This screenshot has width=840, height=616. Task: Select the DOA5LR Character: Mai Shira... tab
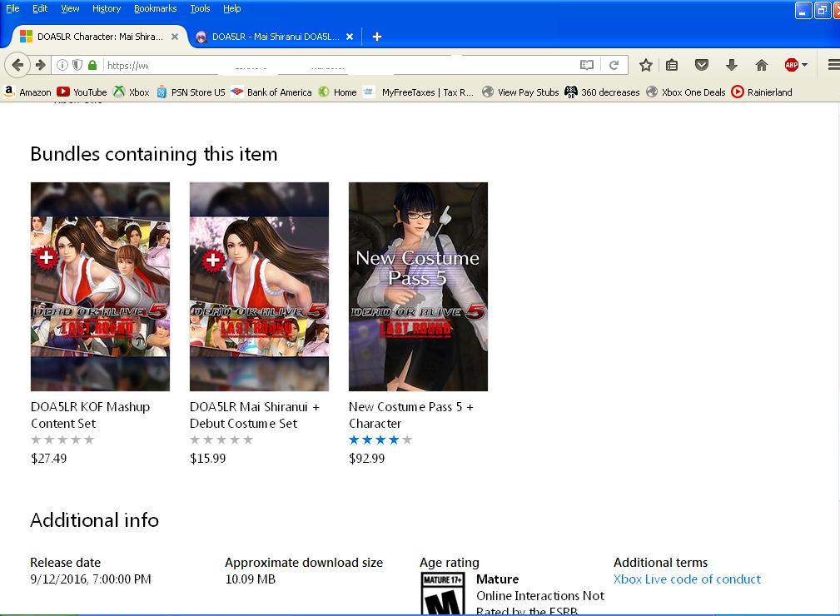click(x=100, y=37)
